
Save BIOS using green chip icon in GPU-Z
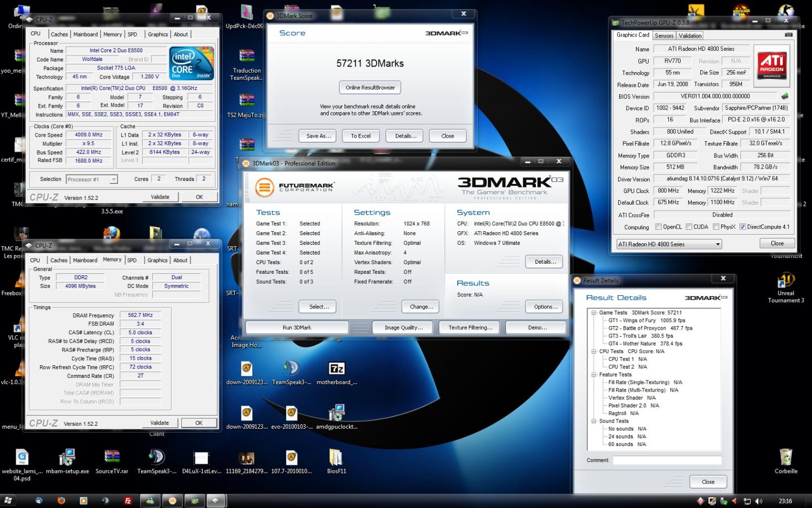pyautogui.click(x=785, y=96)
